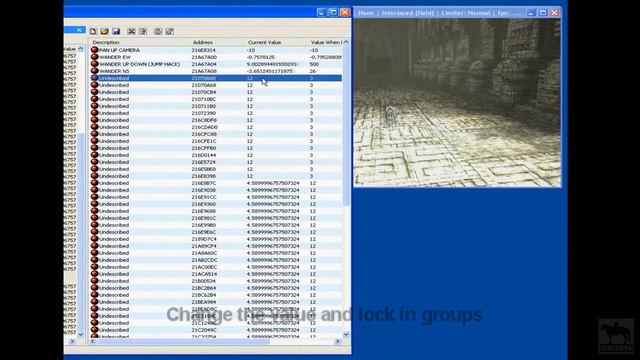Screen dimensions: 640x360
Task: Click address 216E9360 in the table
Action: point(203,204)
